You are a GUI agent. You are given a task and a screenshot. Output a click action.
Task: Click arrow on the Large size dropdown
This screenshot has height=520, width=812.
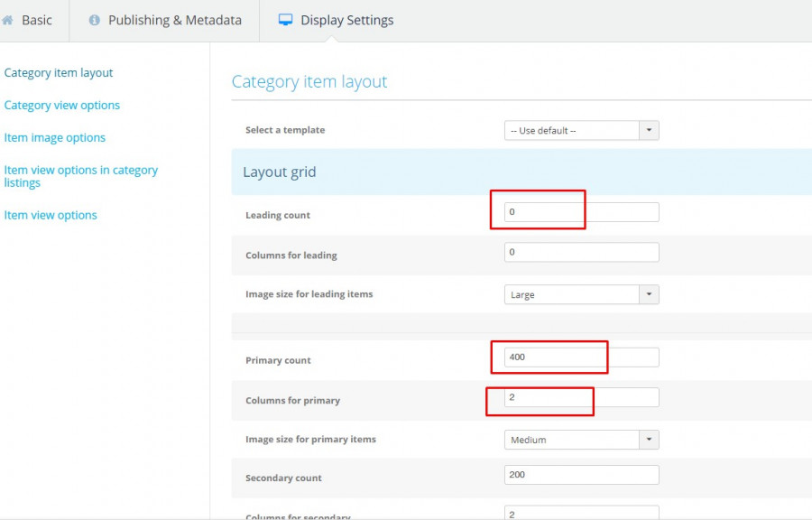(649, 294)
